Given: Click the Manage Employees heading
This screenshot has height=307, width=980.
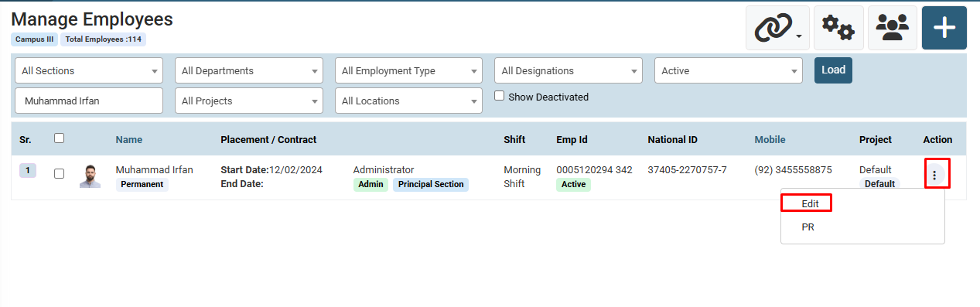Looking at the screenshot, I should click(92, 19).
